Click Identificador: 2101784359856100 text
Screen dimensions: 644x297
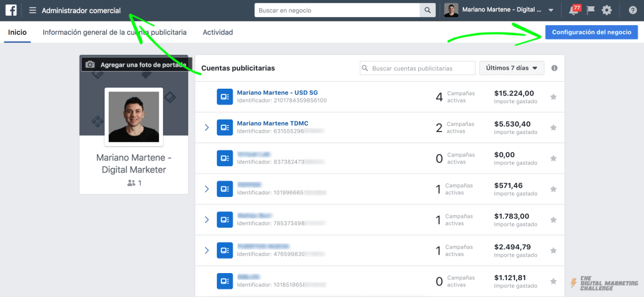click(282, 100)
